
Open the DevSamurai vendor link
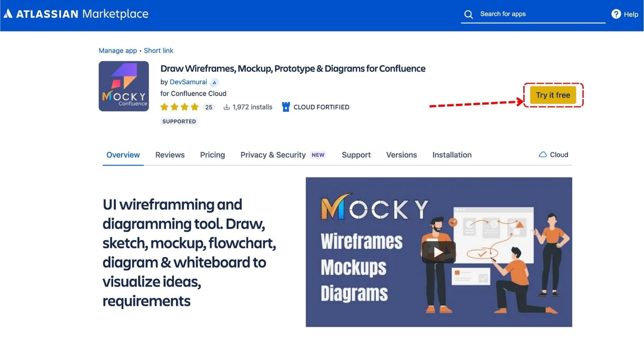[x=188, y=82]
